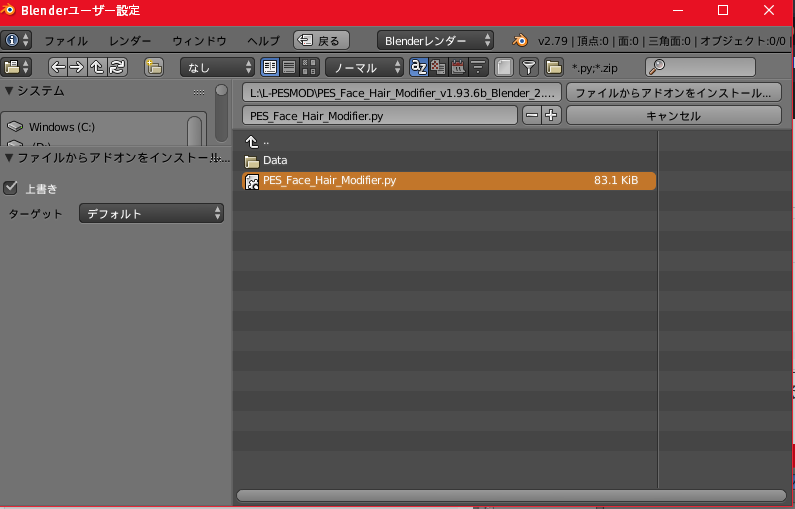795x509 pixels.
Task: Go forward to next folder
Action: coord(77,67)
